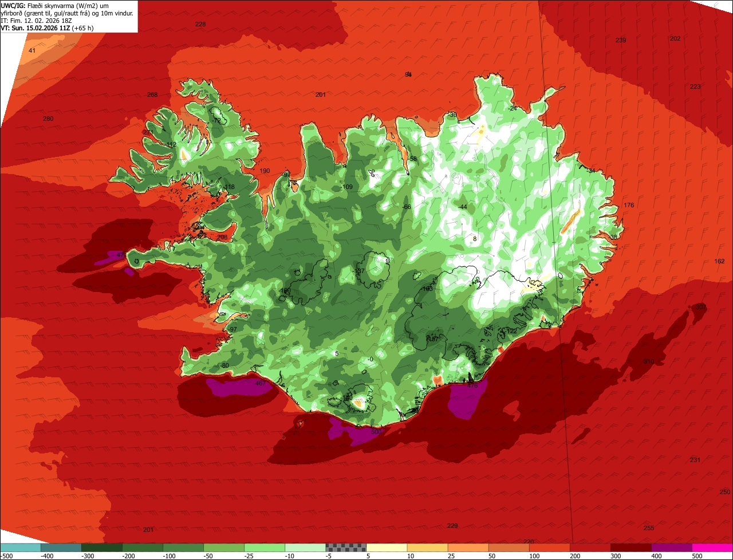The image size is (733, 560).
Task: Click the orange 25 to 50 legend swatch
Action: tap(468, 547)
